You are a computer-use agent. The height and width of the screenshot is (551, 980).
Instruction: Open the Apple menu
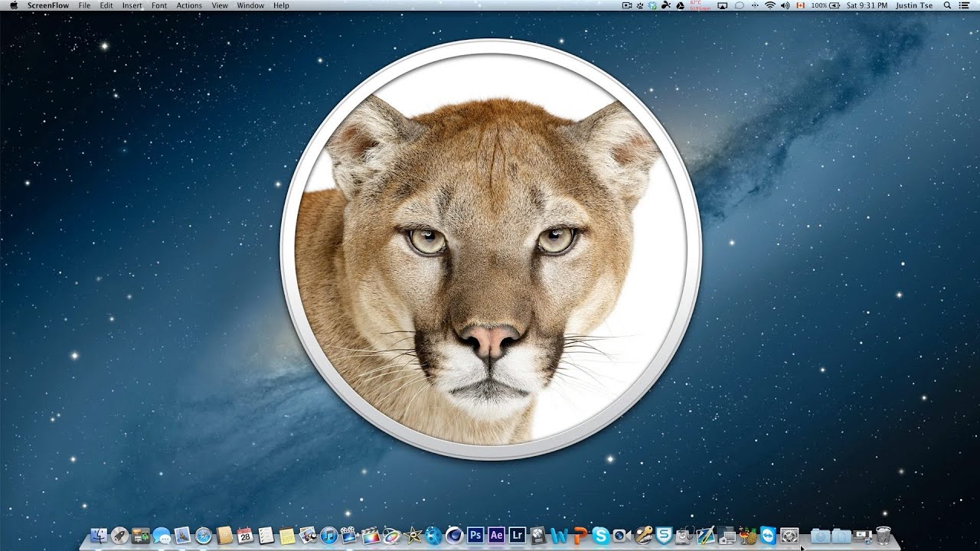(x=13, y=5)
